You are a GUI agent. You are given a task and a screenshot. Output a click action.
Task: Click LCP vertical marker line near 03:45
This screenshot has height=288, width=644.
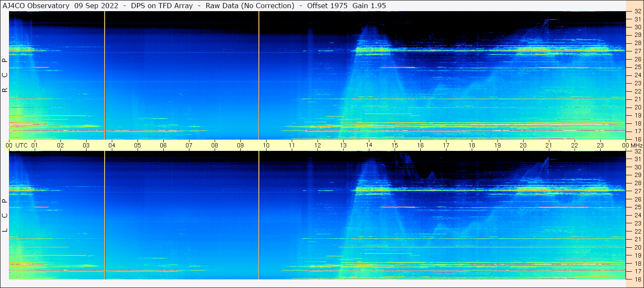click(105, 215)
